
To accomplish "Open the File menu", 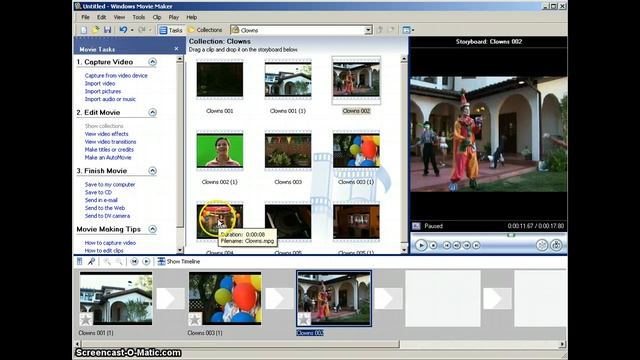I will coord(85,17).
